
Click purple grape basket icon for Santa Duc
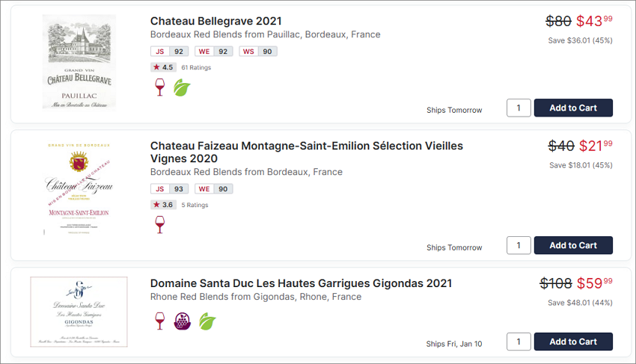pyautogui.click(x=182, y=321)
